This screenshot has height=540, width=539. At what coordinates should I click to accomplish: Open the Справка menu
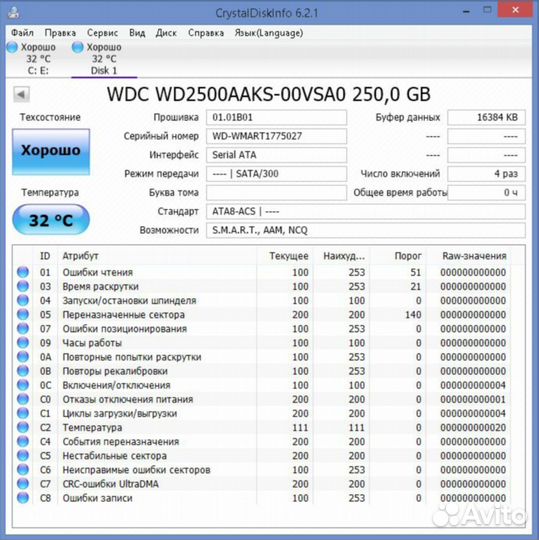click(206, 33)
